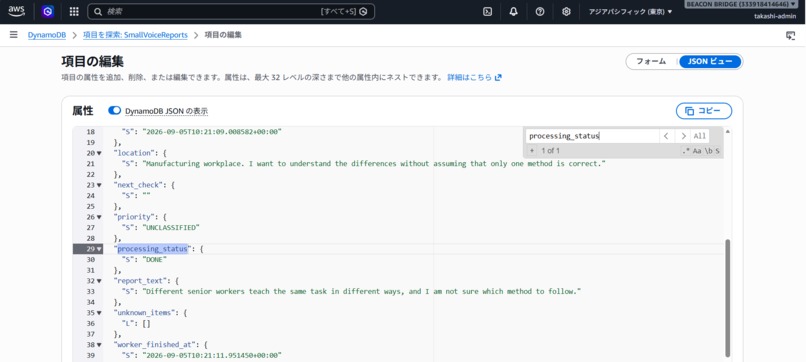Click the highlighted processing_status key
This screenshot has height=362, width=806.
click(152, 249)
